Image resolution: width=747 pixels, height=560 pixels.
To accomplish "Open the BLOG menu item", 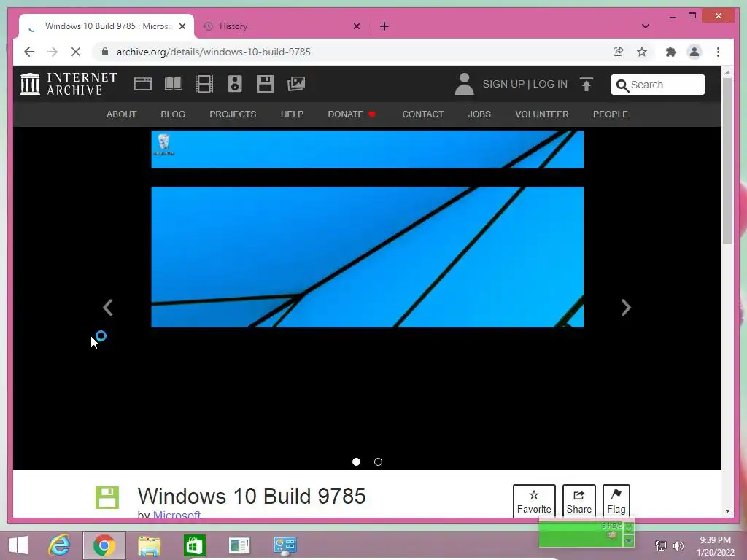I will pos(173,114).
